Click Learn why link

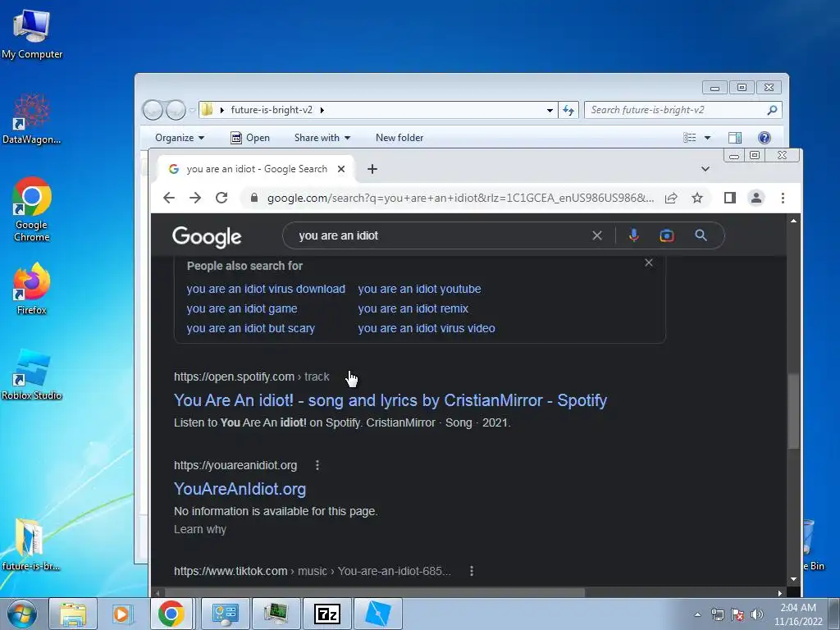(200, 529)
